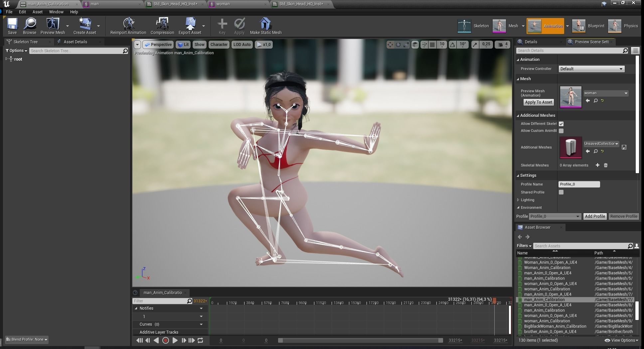
Task: Play the animation forward
Action: [x=175, y=340]
